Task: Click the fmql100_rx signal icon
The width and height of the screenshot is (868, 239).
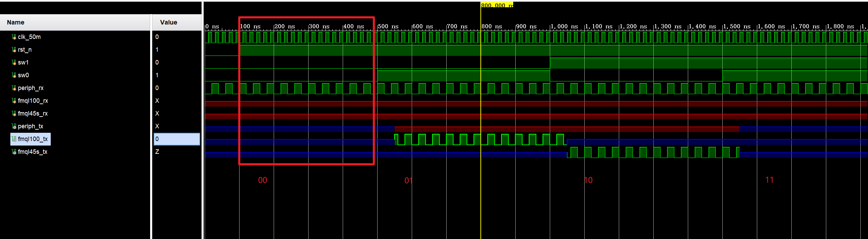Action: (x=14, y=101)
